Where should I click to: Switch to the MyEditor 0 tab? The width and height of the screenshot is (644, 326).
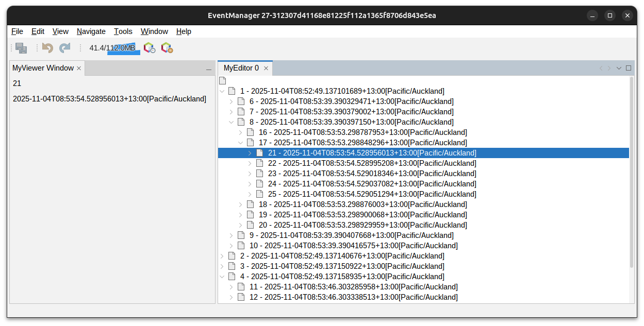point(241,68)
